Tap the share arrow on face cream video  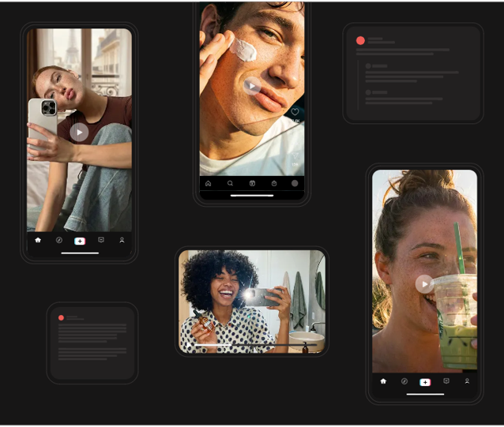pyautogui.click(x=295, y=156)
